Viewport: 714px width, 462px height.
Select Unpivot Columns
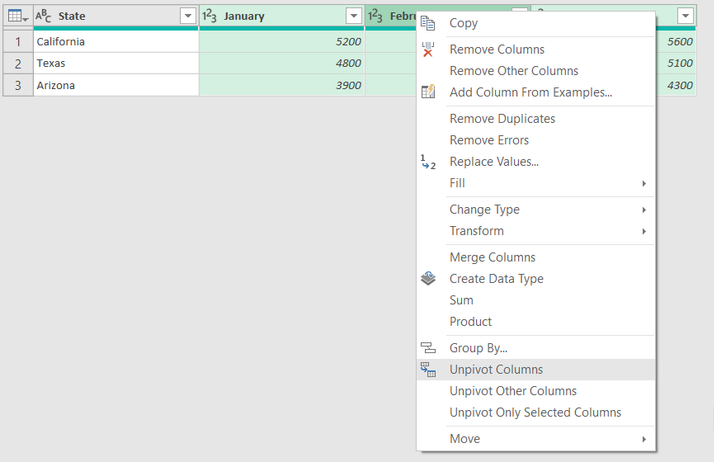click(x=536, y=369)
